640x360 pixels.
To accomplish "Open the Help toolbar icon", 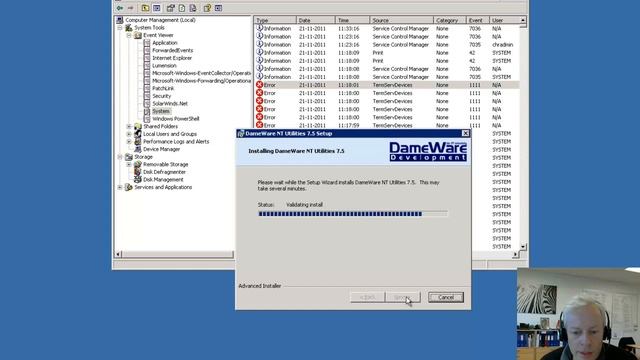I will [x=207, y=8].
